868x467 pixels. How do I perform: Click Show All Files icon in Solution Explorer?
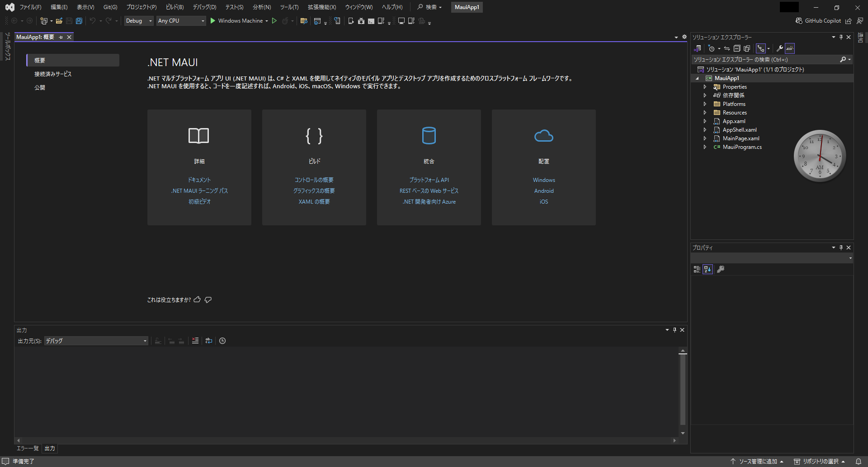tap(747, 48)
